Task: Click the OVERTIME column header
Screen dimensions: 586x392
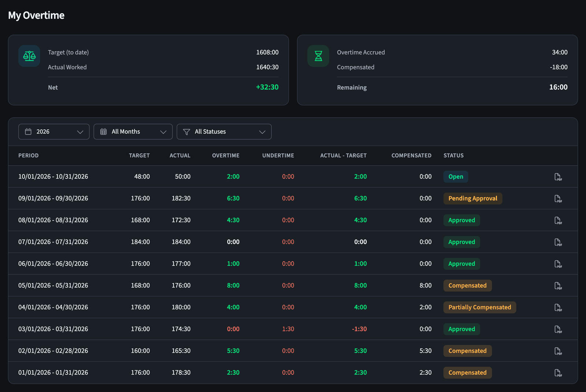Action: [x=226, y=155]
